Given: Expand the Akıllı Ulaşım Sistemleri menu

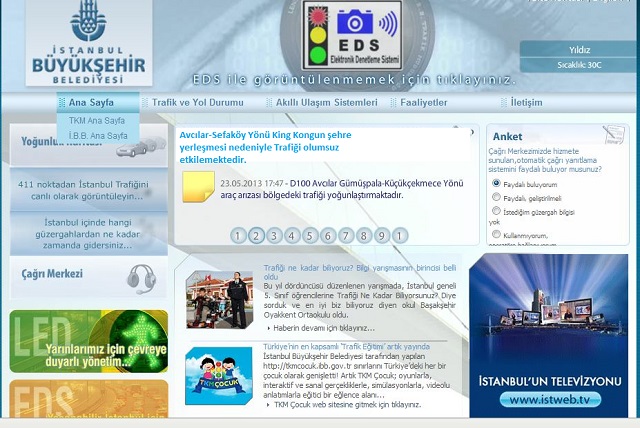Looking at the screenshot, I should [325, 103].
